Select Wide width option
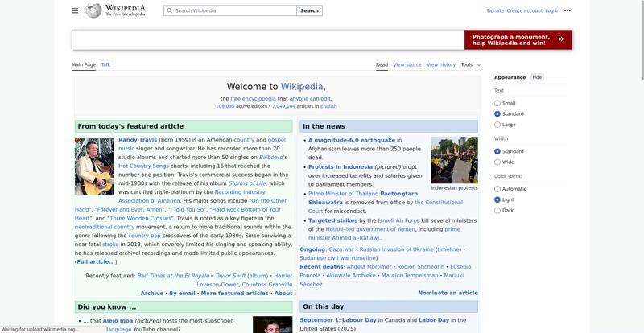This screenshot has height=333, width=644. pyautogui.click(x=497, y=162)
